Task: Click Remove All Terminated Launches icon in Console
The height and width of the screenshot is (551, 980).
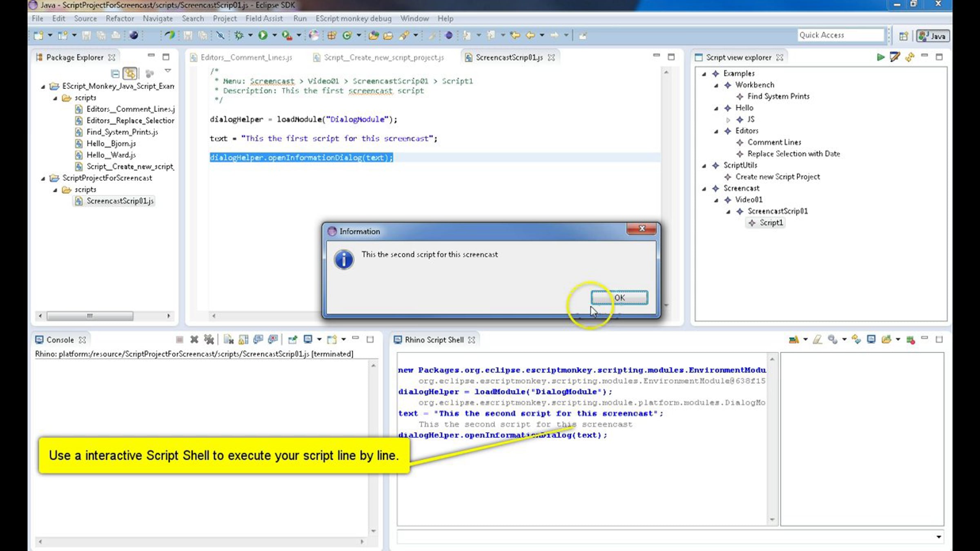Action: pos(209,339)
